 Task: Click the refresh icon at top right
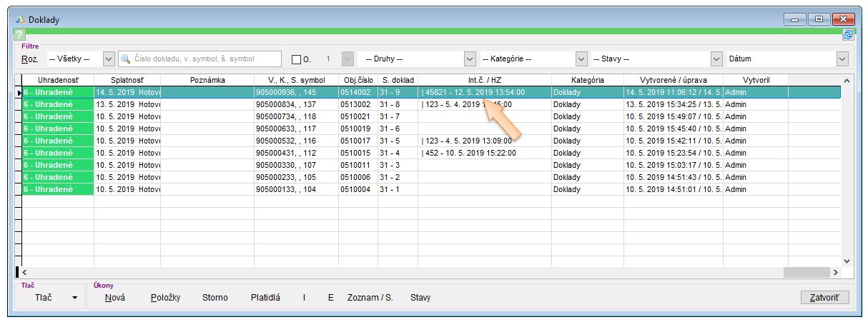pyautogui.click(x=848, y=34)
